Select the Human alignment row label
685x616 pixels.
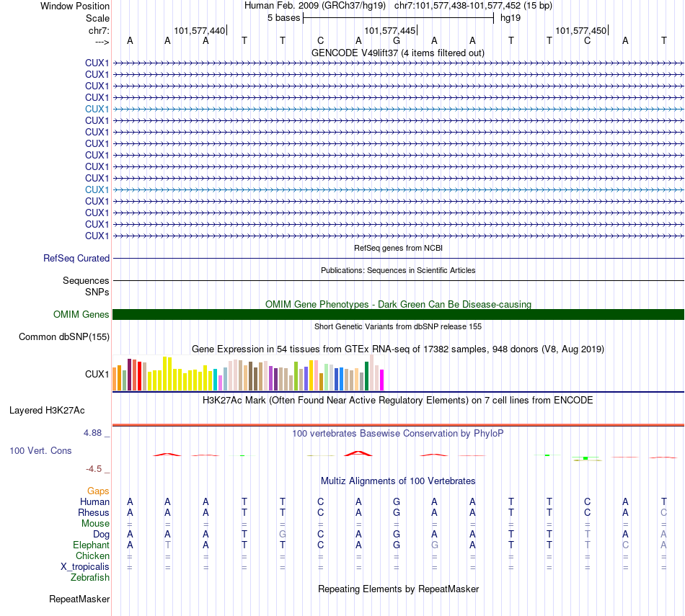94,502
